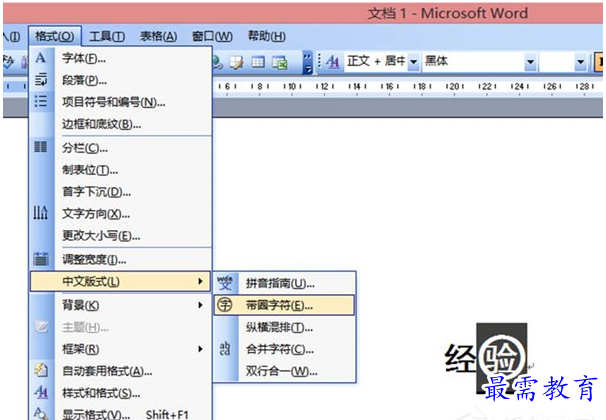Expand the 中文版式(L) submenu
Image resolution: width=606 pixels, height=420 pixels.
point(120,281)
